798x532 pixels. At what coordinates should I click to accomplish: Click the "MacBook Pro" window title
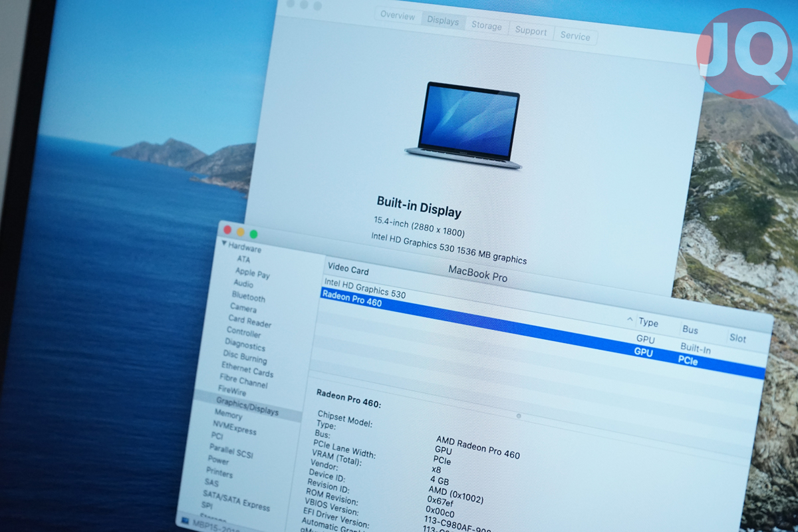[x=477, y=273]
